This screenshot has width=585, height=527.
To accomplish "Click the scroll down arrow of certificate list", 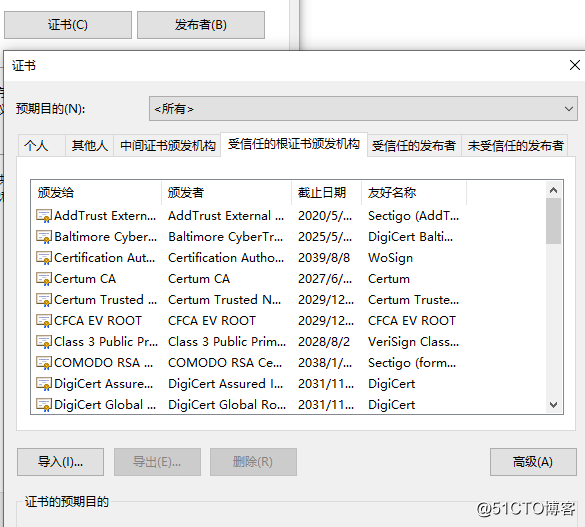I will pos(554,405).
